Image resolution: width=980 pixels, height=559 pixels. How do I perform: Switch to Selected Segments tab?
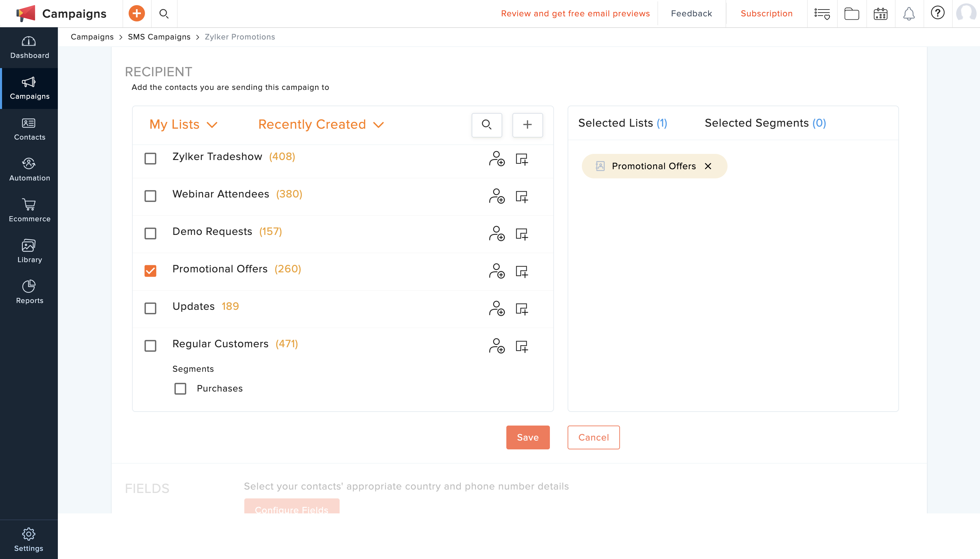[x=765, y=123]
